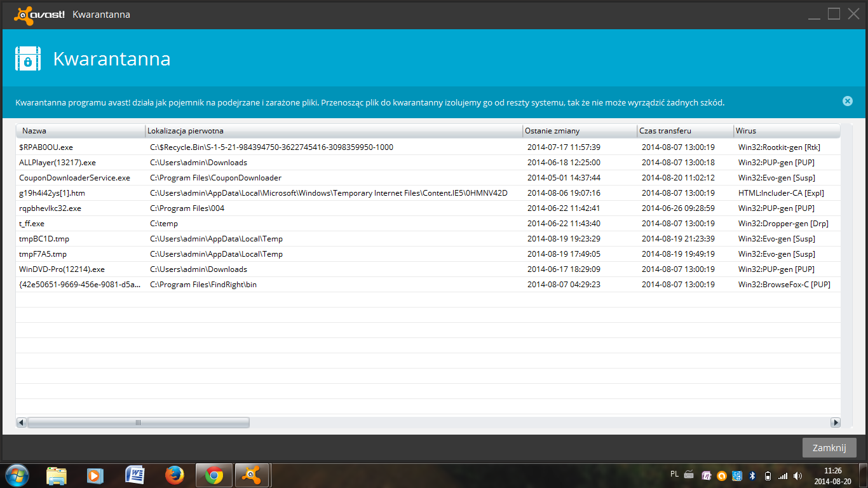This screenshot has height=488, width=868.
Task: Launch Windows Media Player from taskbar
Action: click(95, 475)
